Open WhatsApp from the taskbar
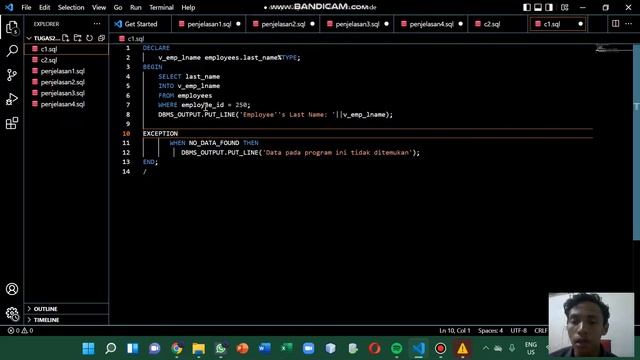Image resolution: width=640 pixels, height=360 pixels. [221, 348]
